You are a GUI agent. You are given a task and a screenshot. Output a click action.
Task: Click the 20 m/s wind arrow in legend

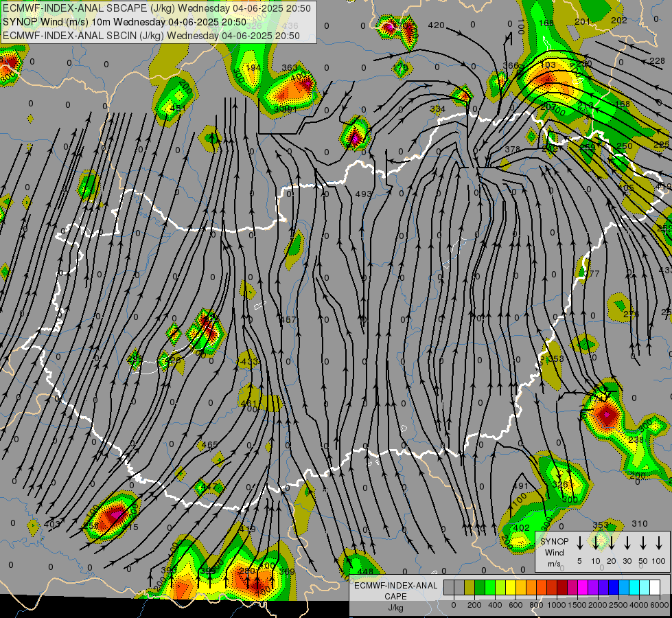coord(611,543)
